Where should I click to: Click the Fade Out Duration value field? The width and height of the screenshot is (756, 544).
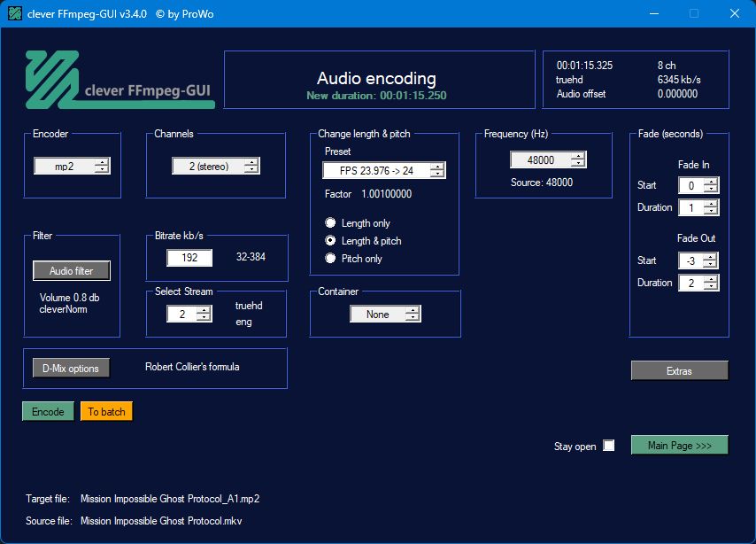[x=691, y=283]
